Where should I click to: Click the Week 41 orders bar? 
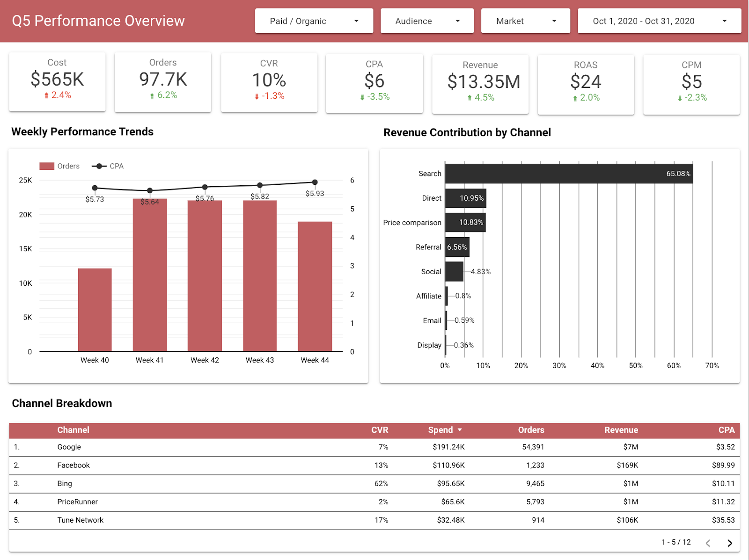pyautogui.click(x=150, y=275)
